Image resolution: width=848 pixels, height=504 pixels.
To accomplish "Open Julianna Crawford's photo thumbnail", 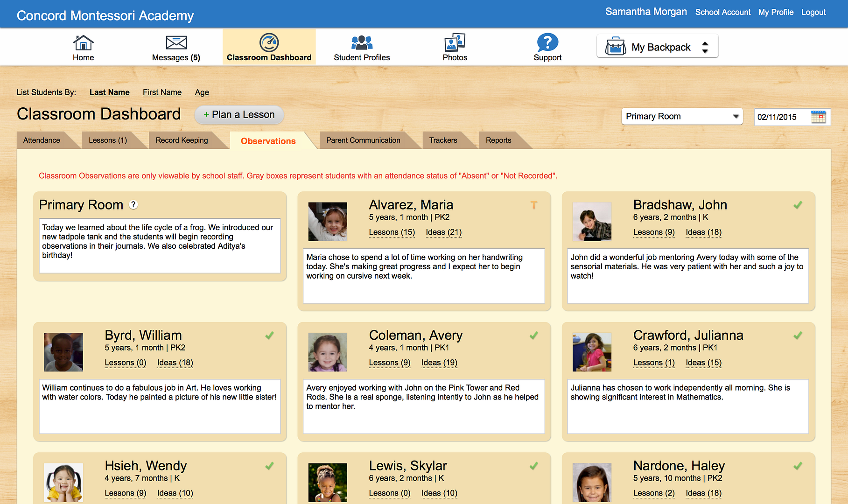I will (x=592, y=352).
